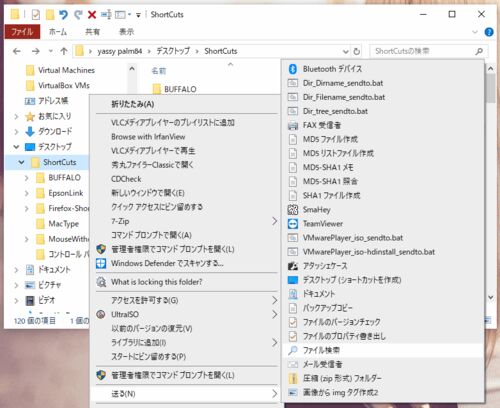Select ファイル検索 with the magnifier icon
The width and height of the screenshot is (500, 408).
pos(383,350)
